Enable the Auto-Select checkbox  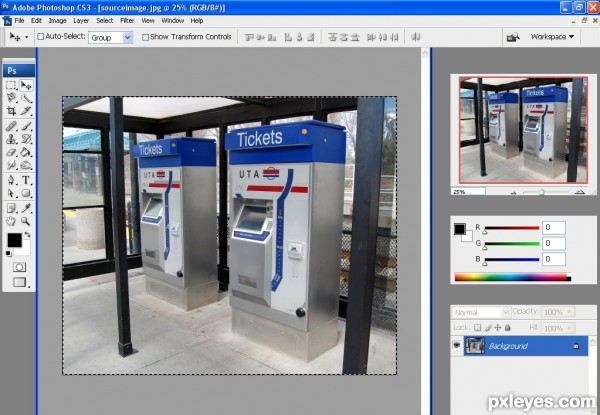(x=40, y=37)
